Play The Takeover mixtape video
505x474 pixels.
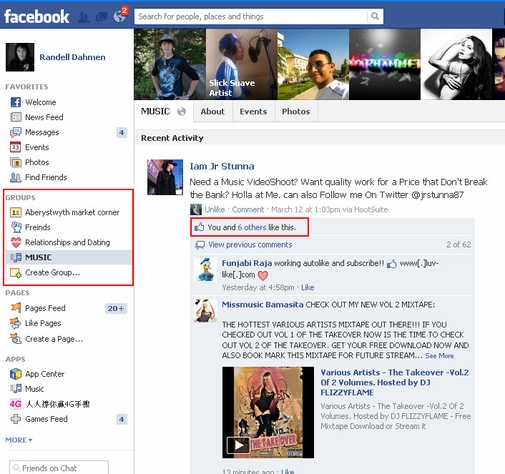[x=238, y=445]
